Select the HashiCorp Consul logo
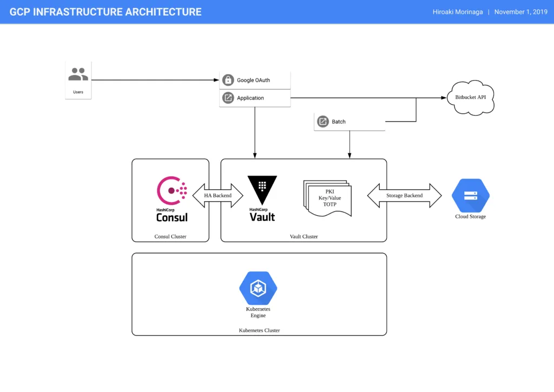 pyautogui.click(x=172, y=199)
